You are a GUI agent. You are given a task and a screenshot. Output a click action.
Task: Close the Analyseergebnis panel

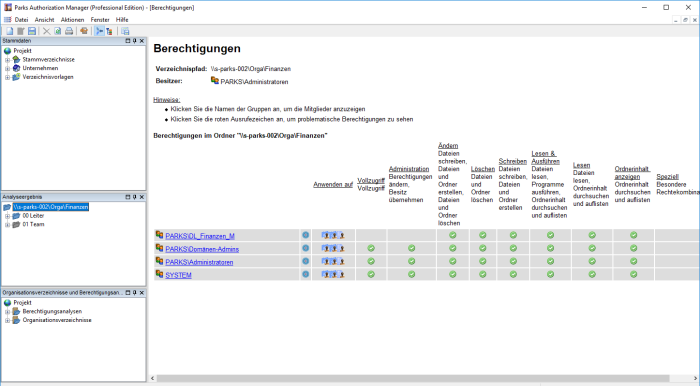click(142, 197)
